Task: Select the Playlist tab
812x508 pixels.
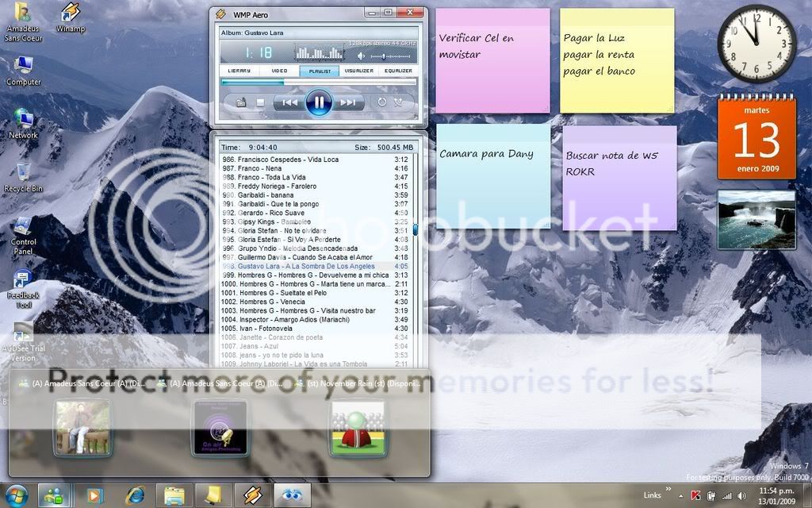Action: tap(320, 71)
